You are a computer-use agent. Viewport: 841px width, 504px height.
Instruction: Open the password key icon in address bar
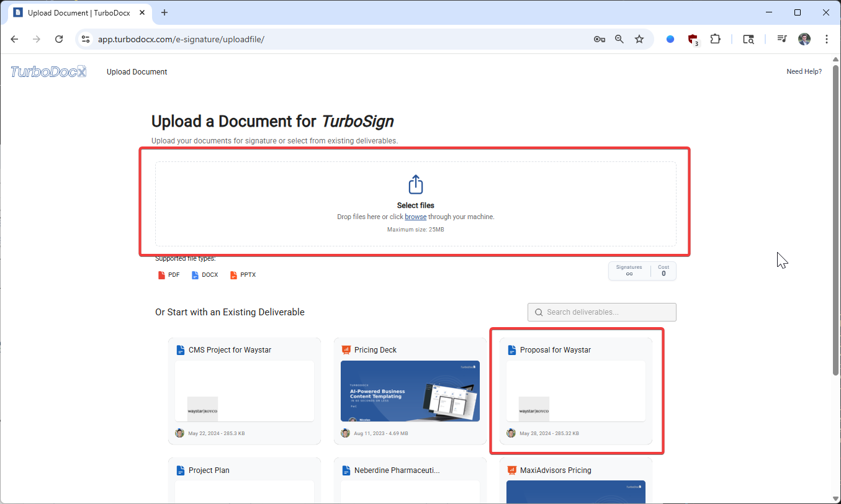tap(599, 39)
